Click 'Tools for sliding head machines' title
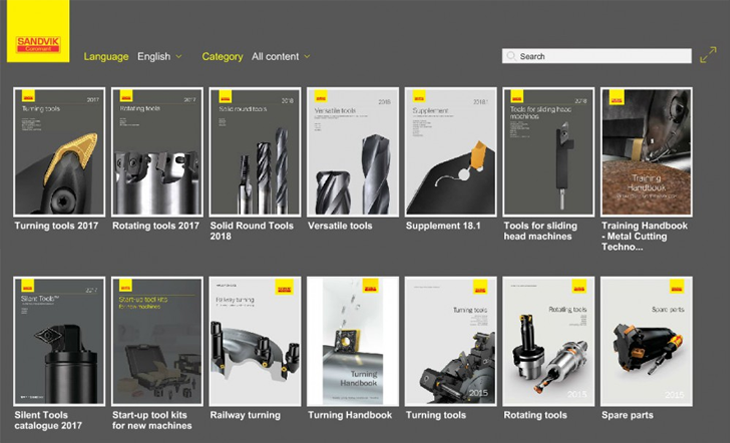 pyautogui.click(x=540, y=231)
